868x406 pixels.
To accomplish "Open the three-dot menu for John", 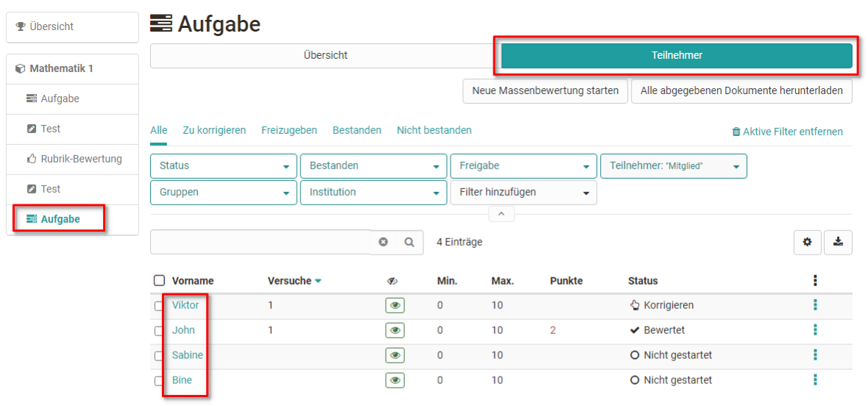I will point(815,330).
